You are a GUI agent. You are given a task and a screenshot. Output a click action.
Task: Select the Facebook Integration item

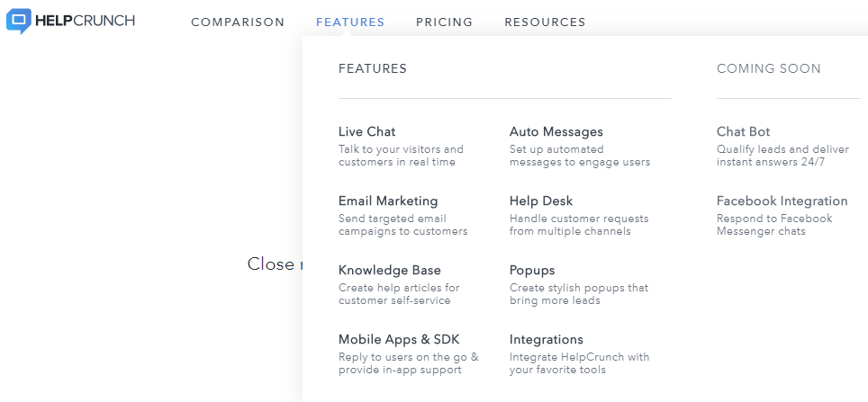(x=782, y=201)
